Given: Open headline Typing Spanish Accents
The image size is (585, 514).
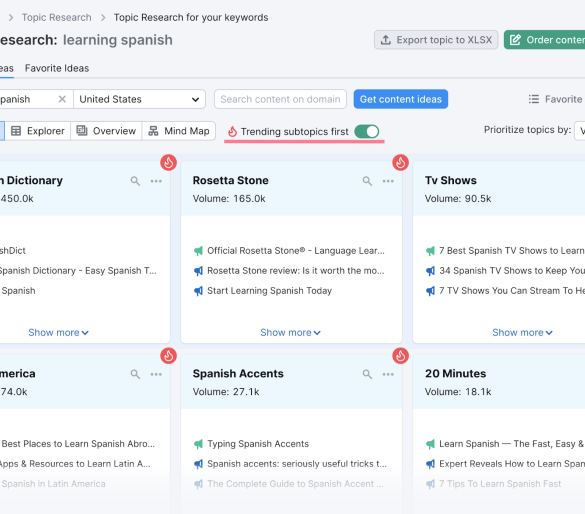Looking at the screenshot, I should [258, 444].
